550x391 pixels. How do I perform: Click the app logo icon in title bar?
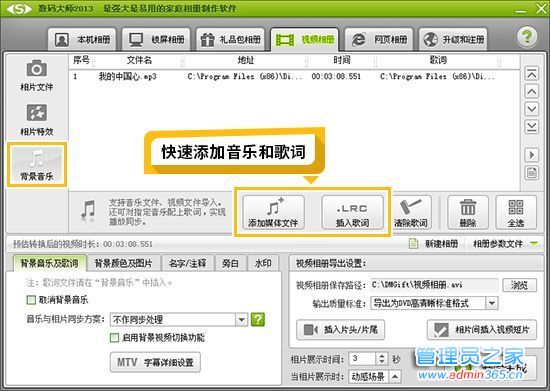[19, 9]
